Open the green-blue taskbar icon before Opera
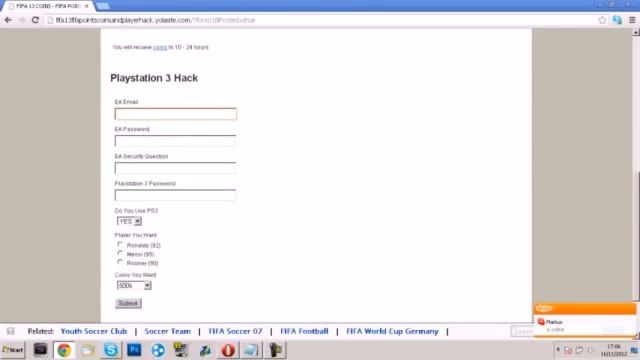The width and height of the screenshot is (640, 360). pos(204,350)
